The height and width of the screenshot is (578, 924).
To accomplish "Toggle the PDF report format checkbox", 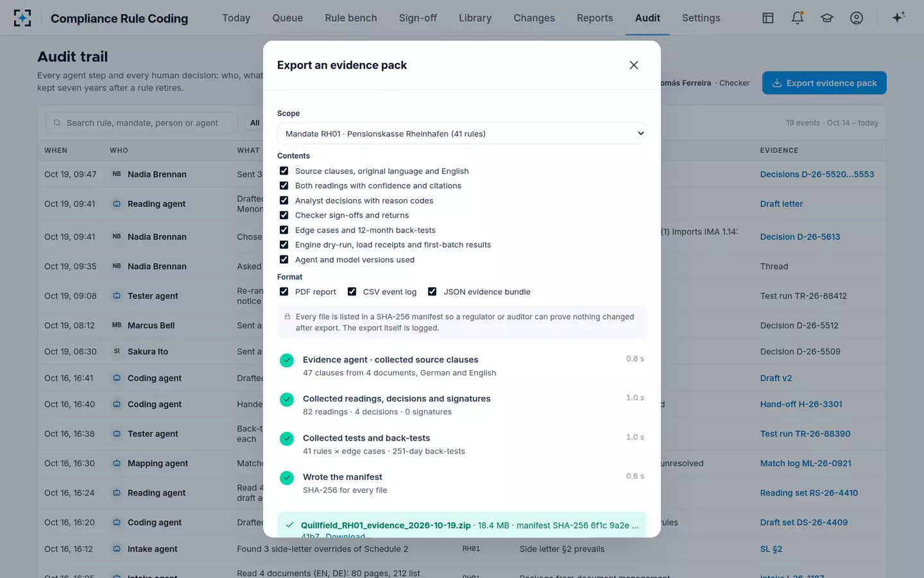I will coord(284,292).
